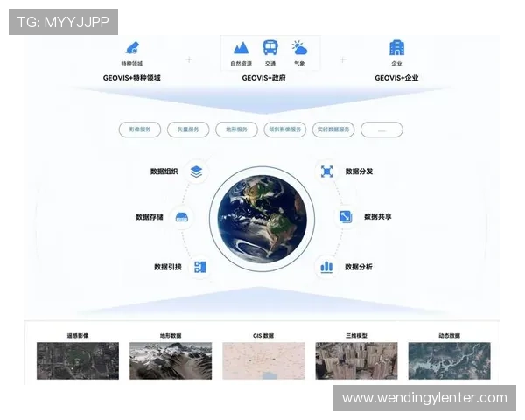Image resolution: width=525 pixels, height=420 pixels.
Task: Select the 倾斜影像服务 pill button
Action: [x=285, y=129]
